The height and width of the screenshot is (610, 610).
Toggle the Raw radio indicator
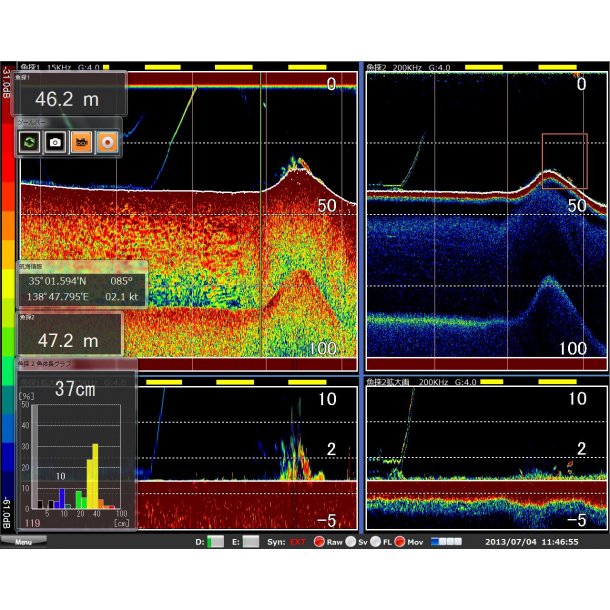pos(319,542)
